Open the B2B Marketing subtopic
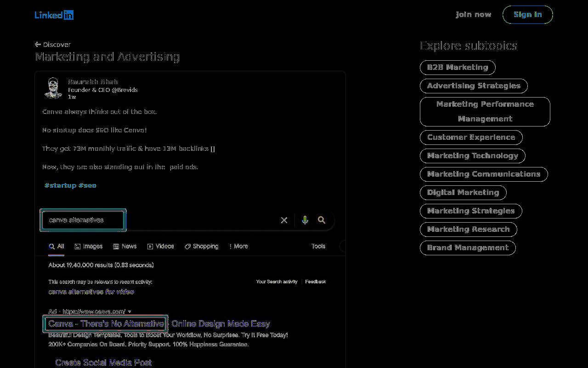Screen dimensions: 588x368 pos(458,67)
